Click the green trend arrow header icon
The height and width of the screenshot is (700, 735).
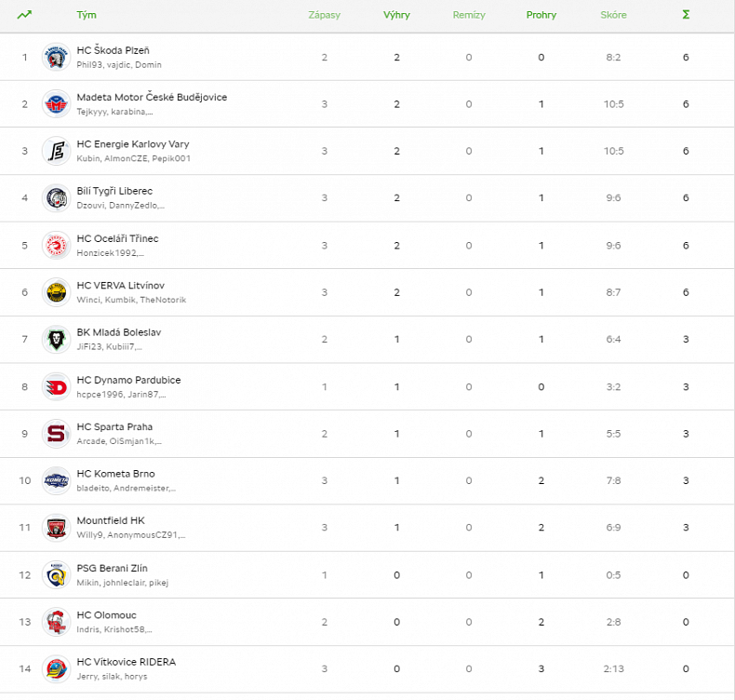pos(24,15)
